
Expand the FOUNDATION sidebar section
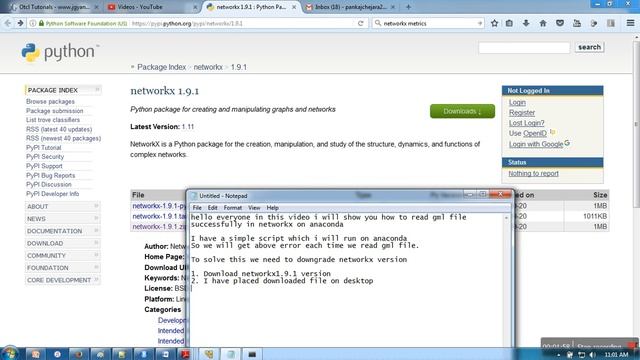pos(63,267)
